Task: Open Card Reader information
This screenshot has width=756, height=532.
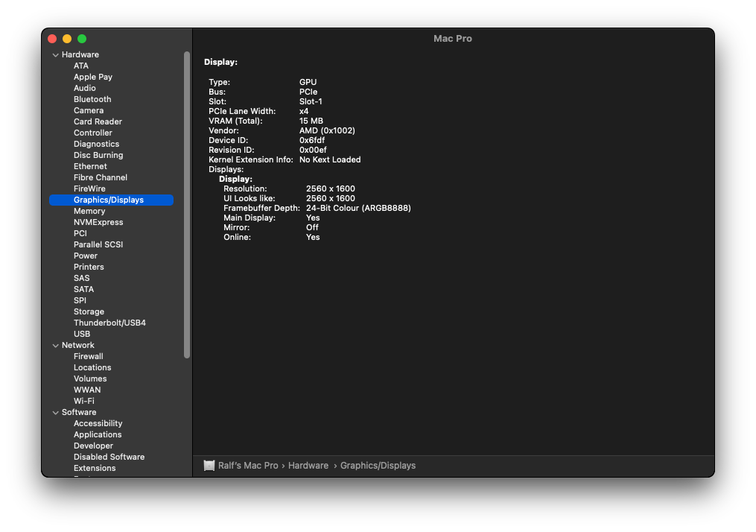Action: (x=98, y=121)
